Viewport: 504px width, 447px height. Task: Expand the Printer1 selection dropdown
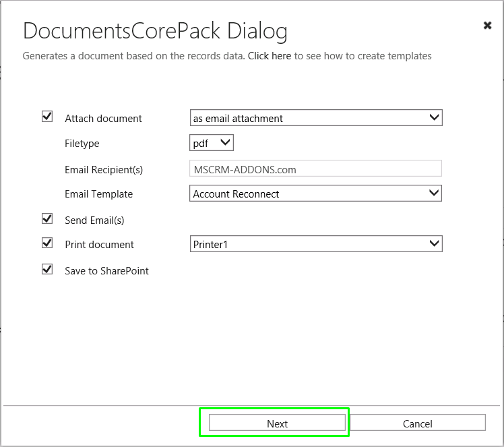pos(316,244)
